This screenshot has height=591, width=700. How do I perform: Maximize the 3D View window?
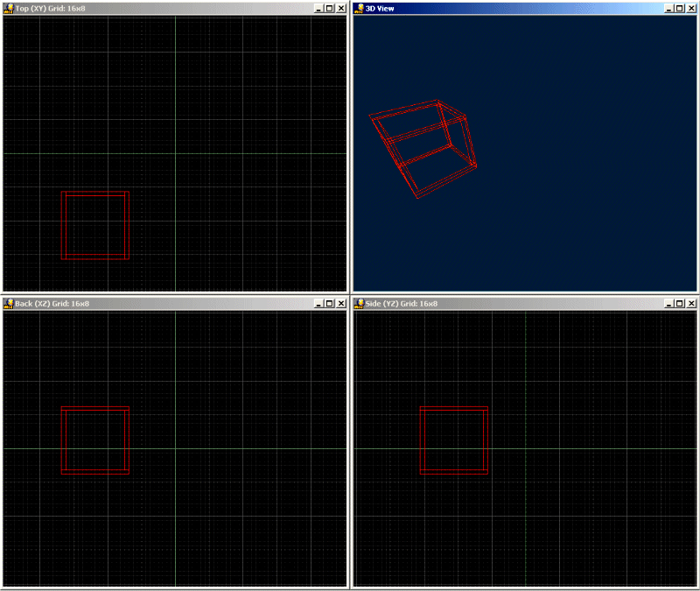pos(680,9)
